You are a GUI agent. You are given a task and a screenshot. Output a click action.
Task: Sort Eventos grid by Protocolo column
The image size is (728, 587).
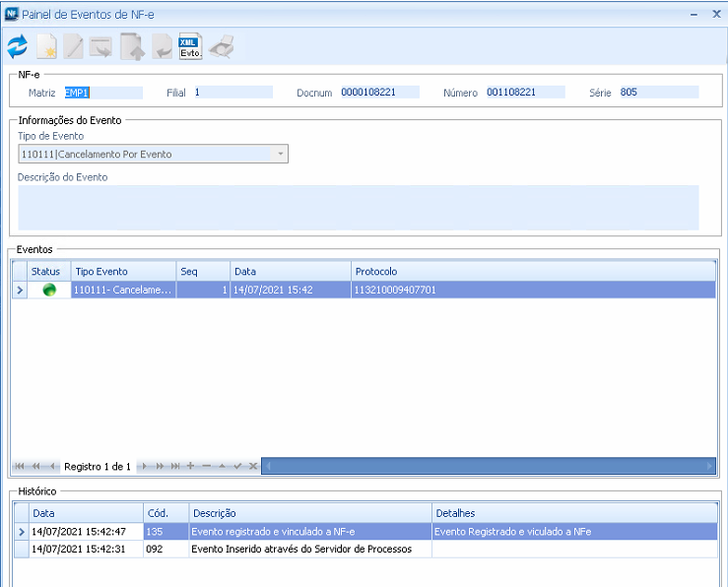tap(532, 271)
